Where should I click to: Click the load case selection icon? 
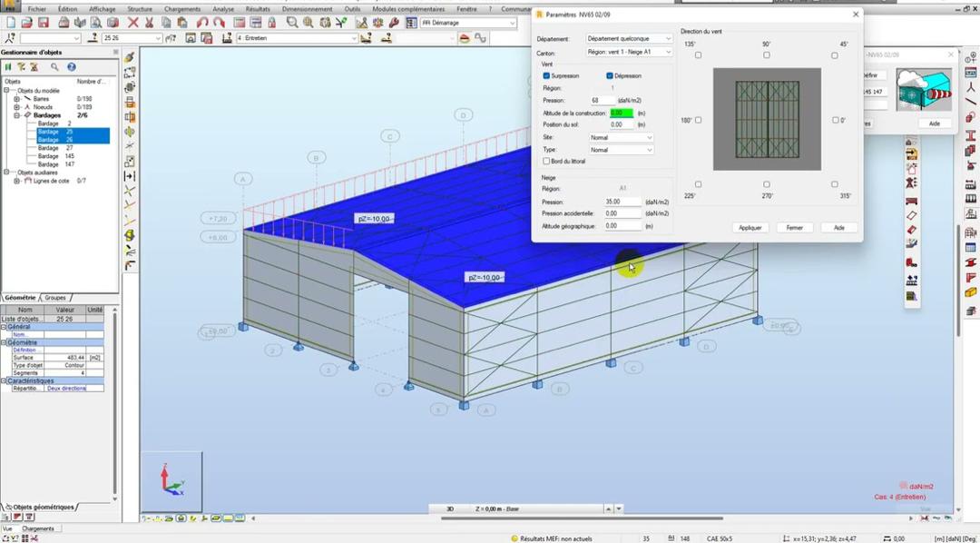coord(227,38)
